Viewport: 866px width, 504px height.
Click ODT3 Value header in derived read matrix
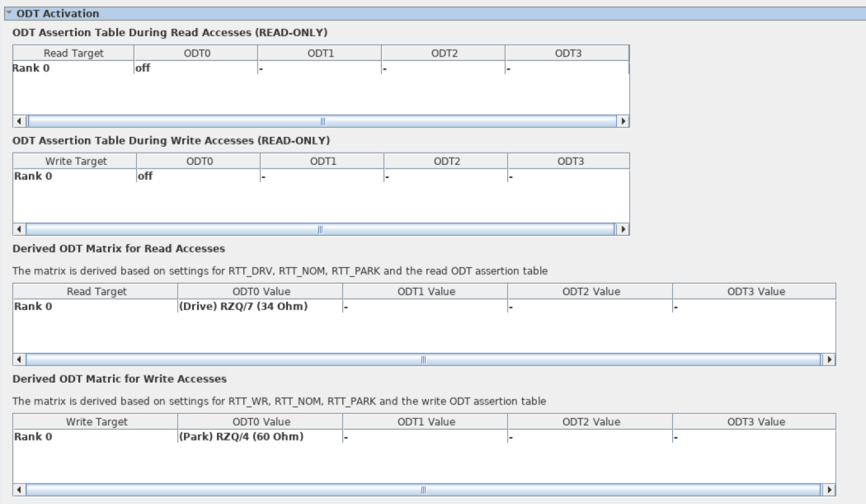(753, 291)
